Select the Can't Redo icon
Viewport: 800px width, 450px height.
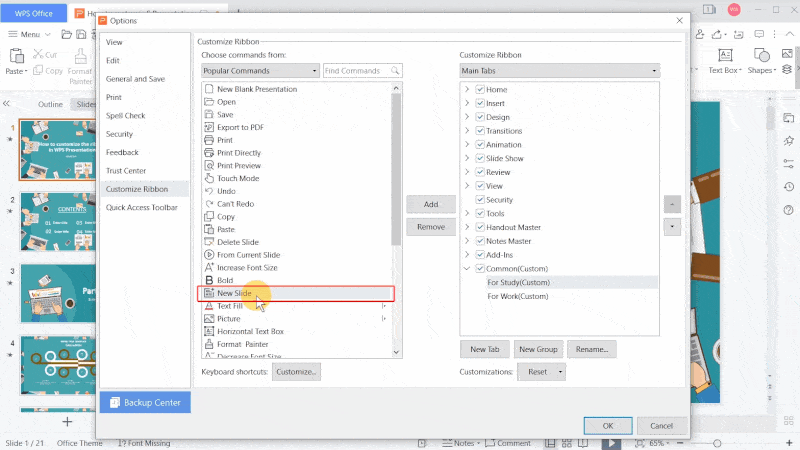coord(209,204)
